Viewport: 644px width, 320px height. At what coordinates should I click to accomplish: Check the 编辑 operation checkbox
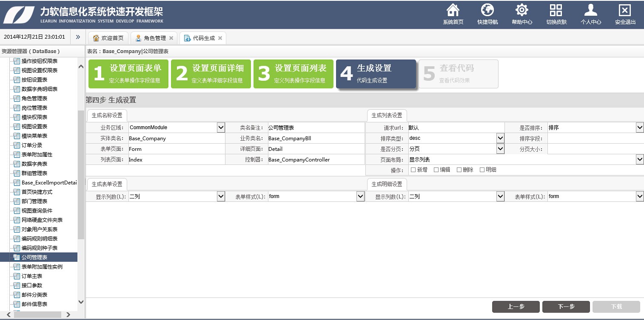[436, 170]
